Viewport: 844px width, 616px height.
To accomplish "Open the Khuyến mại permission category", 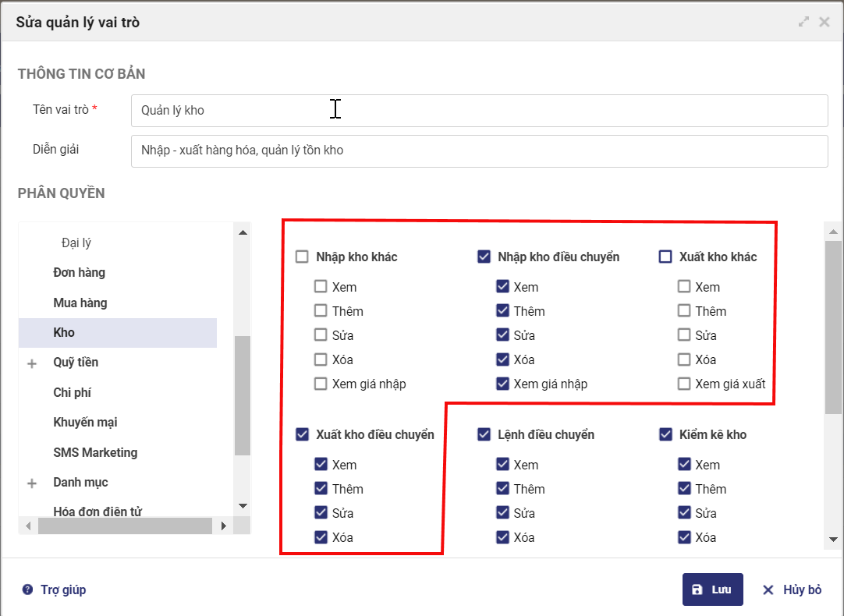I will (x=85, y=423).
